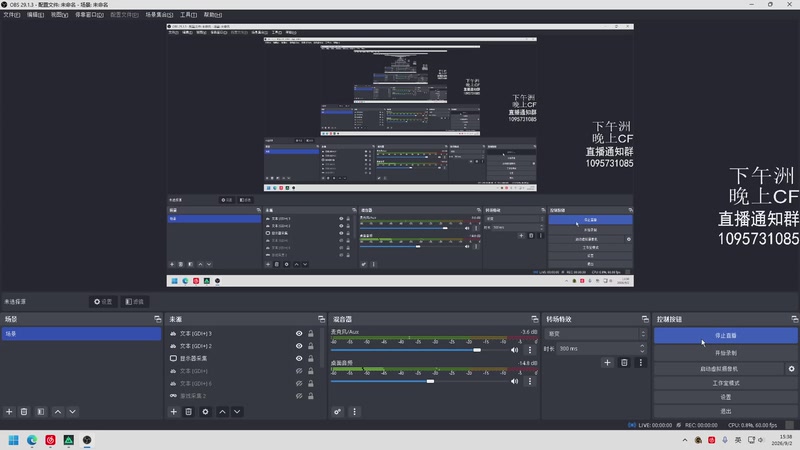Open the 渐变 transition dropdown
800x450 pixels.
pyautogui.click(x=596, y=334)
